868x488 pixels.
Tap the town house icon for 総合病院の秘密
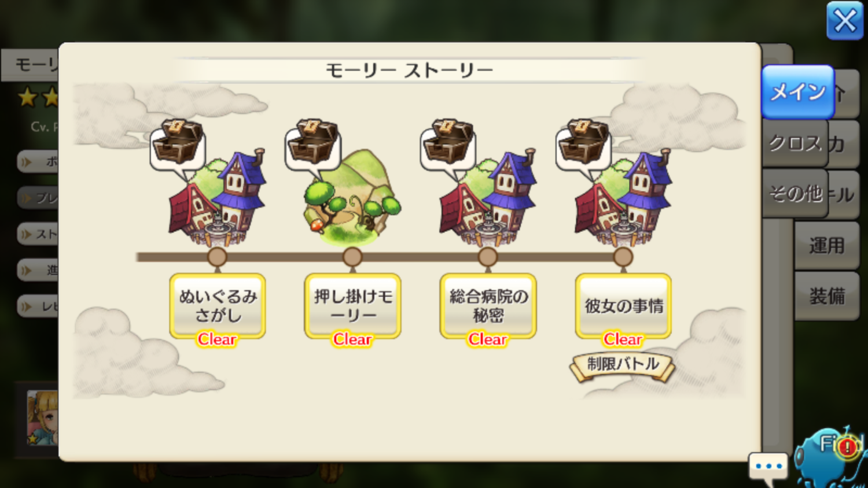[x=488, y=199]
